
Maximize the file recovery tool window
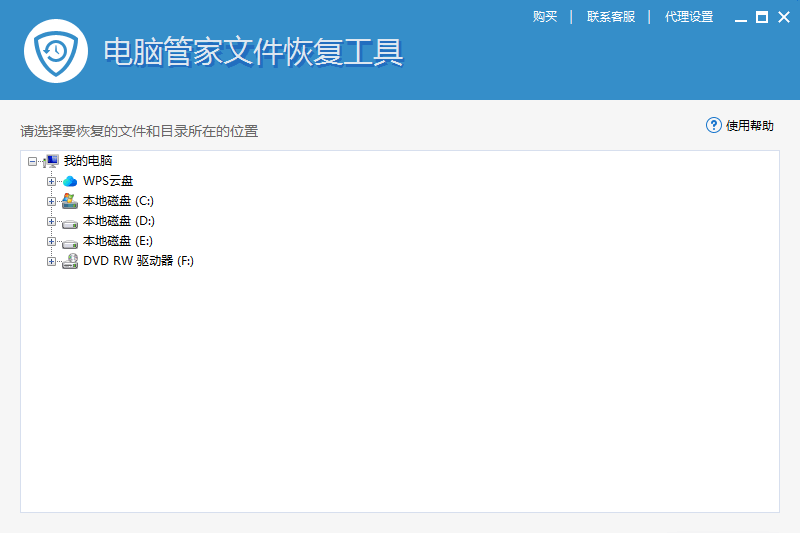point(762,17)
